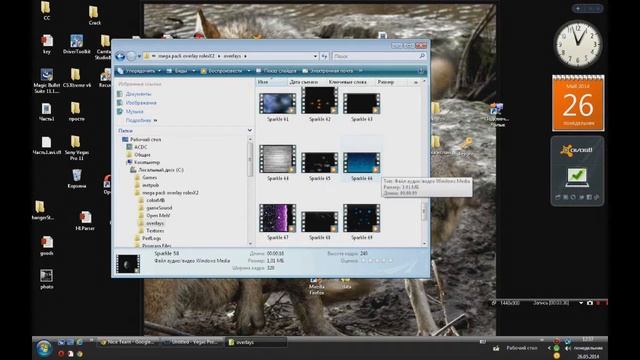Open the Виды toolbar menu
The height and width of the screenshot is (360, 640).
[180, 71]
